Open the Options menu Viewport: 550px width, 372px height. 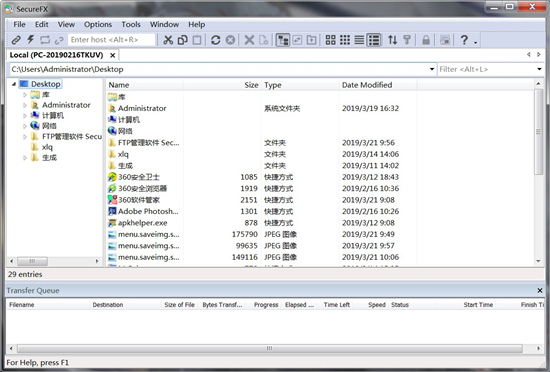tap(98, 25)
